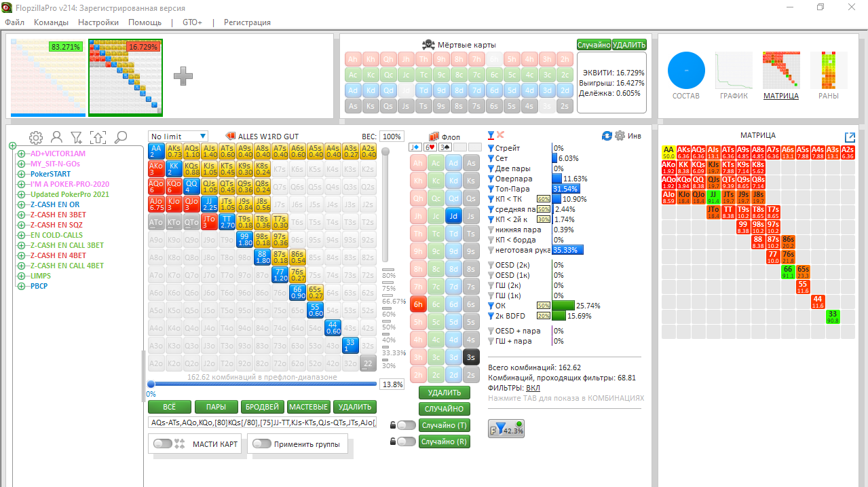Click the magnifier search icon above range list
The width and height of the screenshot is (868, 487).
coord(121,137)
